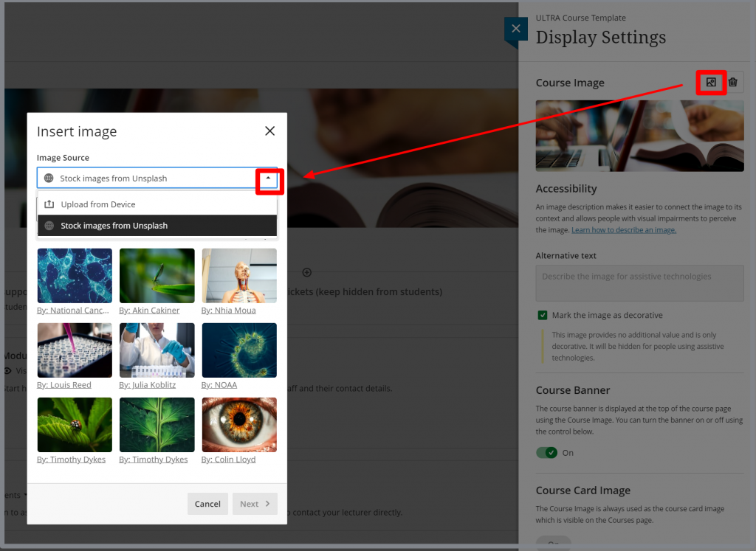Viewport: 756px width, 551px height.
Task: Open the Julia Koblitz author link
Action: 148,385
